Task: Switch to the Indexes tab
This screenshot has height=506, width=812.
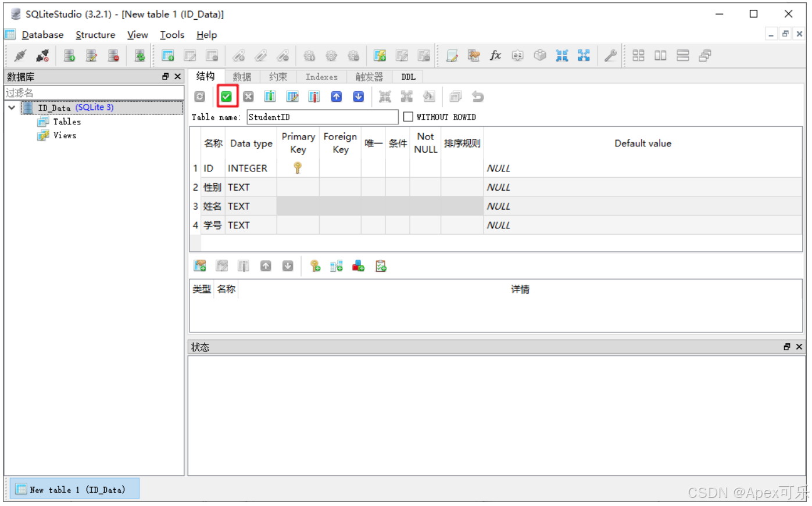Action: tap(321, 77)
